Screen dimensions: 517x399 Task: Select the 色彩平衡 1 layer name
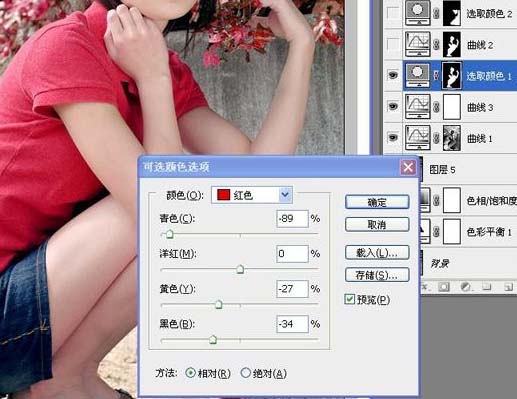(489, 232)
